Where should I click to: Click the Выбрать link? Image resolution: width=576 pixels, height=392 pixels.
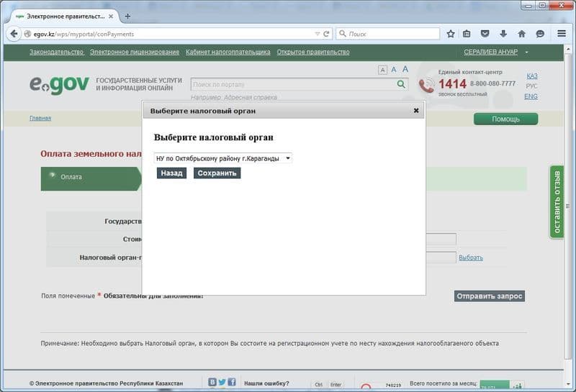[x=471, y=257]
